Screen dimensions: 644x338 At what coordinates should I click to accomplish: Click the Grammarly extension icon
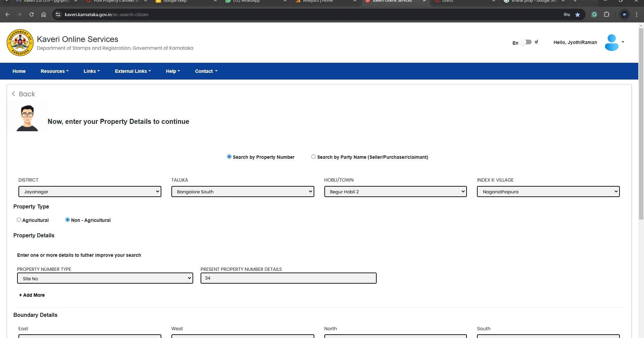click(x=594, y=14)
